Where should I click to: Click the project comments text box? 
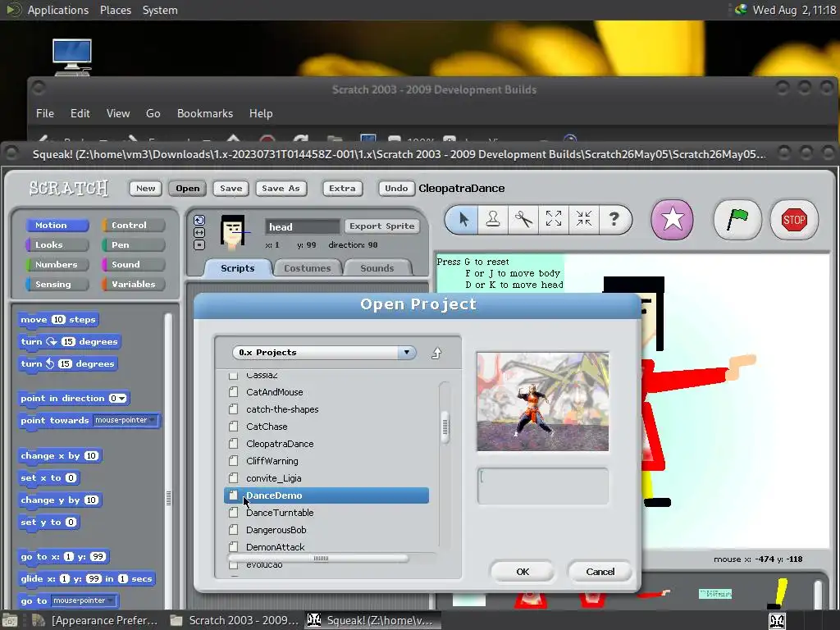click(x=543, y=486)
